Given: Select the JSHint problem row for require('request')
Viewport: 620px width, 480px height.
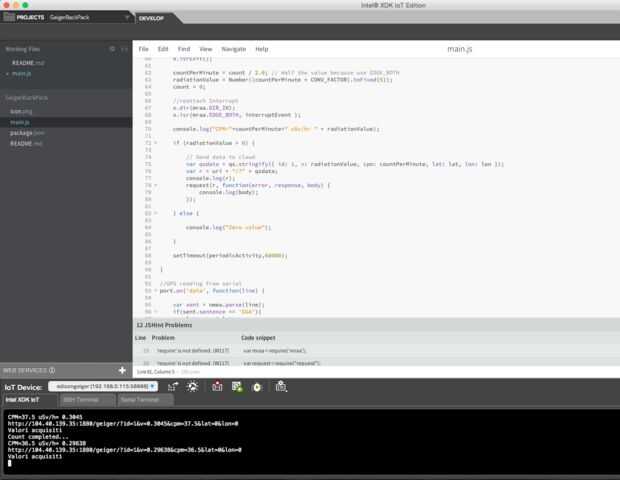Looking at the screenshot, I should 376,363.
